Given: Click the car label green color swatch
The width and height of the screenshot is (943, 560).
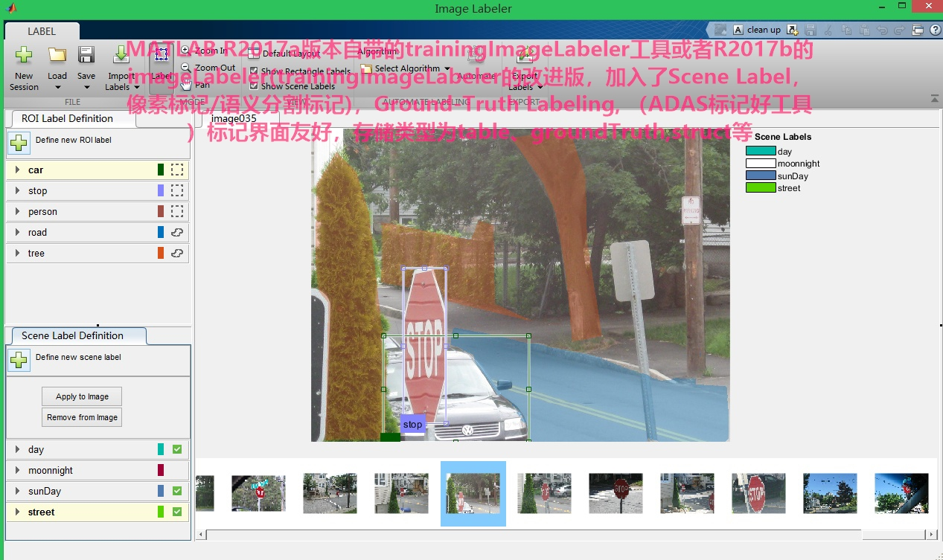Looking at the screenshot, I should coord(161,170).
